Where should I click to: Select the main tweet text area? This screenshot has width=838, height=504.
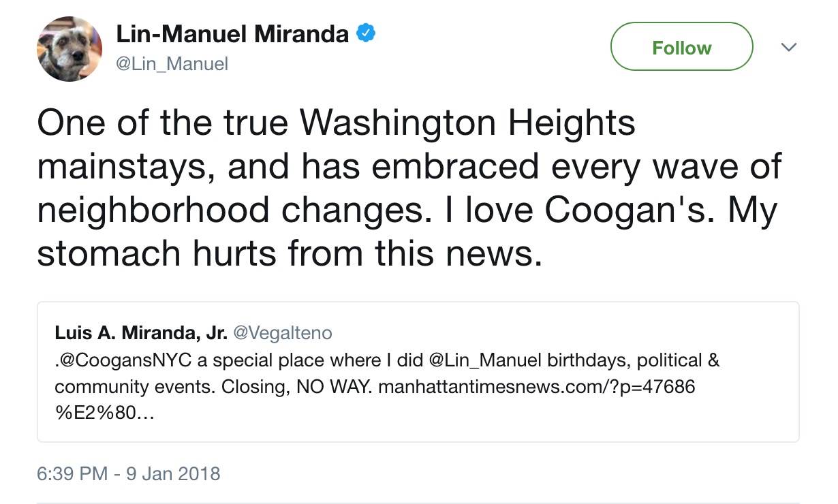point(409,187)
